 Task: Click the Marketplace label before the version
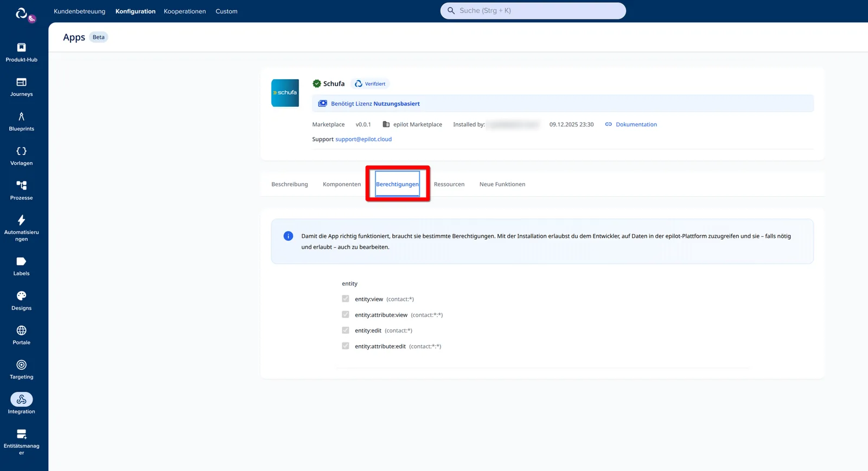[328, 125]
